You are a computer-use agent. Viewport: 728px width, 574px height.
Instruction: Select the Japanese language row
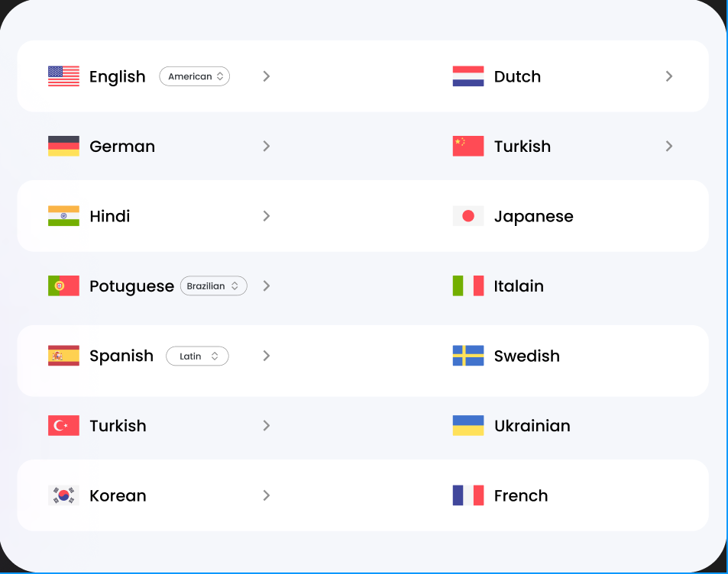click(x=533, y=216)
